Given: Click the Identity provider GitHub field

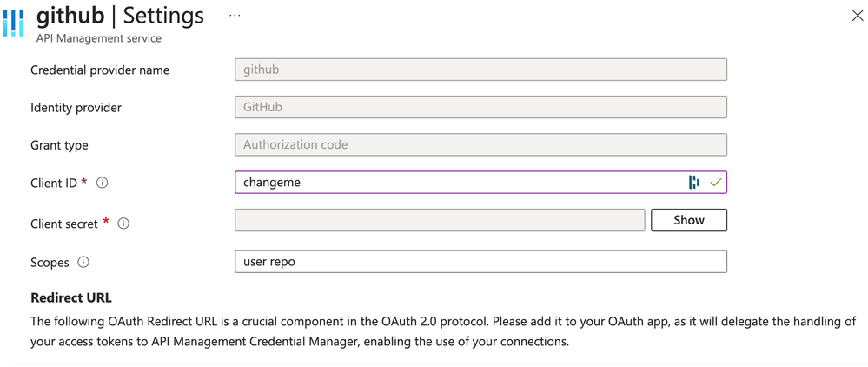Looking at the screenshot, I should [x=480, y=107].
